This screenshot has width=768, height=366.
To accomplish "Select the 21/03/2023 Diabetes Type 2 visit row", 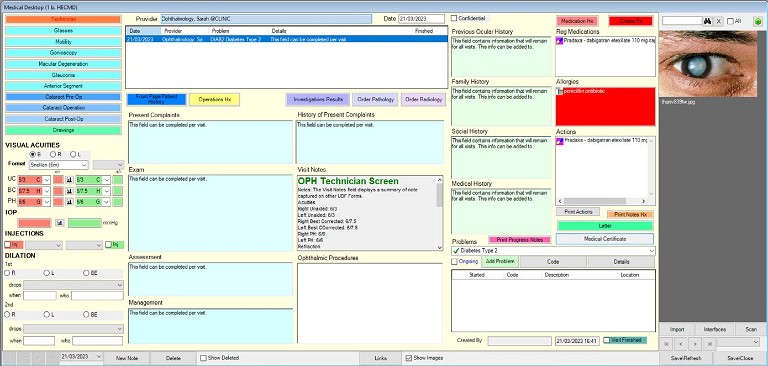I will 287,39.
